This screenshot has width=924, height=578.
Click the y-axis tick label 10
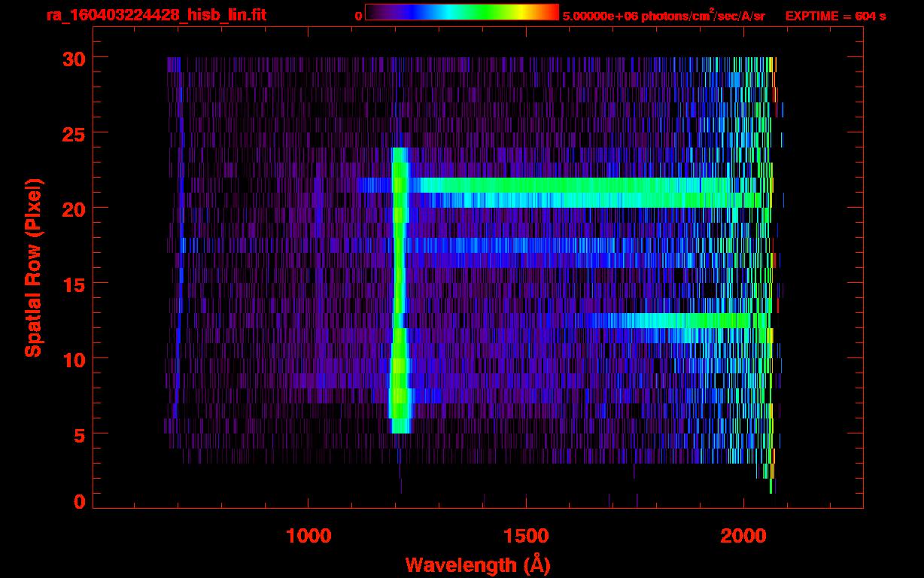(x=74, y=359)
